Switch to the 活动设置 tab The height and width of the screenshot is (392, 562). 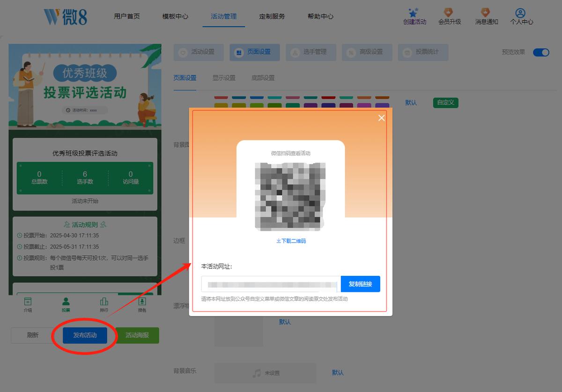coord(199,52)
